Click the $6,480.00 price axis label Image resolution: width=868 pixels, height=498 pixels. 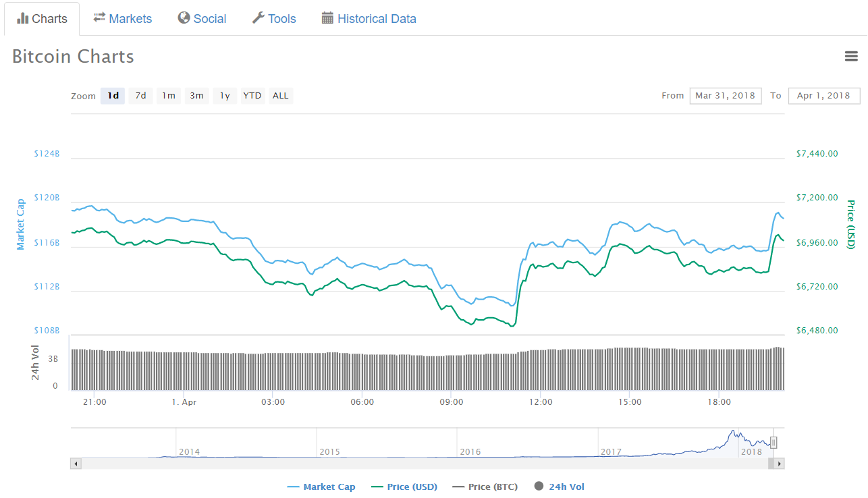pos(817,331)
